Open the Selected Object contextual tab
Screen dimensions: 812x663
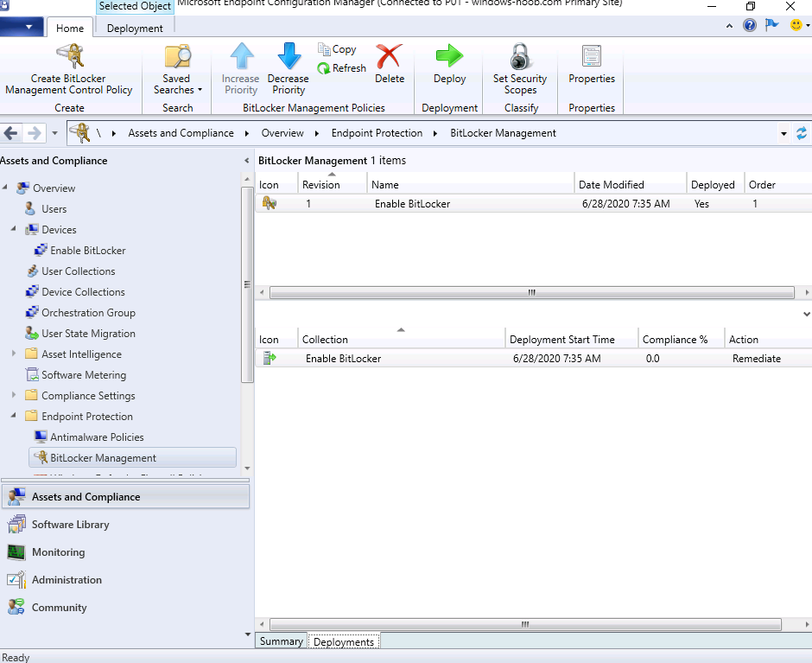(x=135, y=6)
